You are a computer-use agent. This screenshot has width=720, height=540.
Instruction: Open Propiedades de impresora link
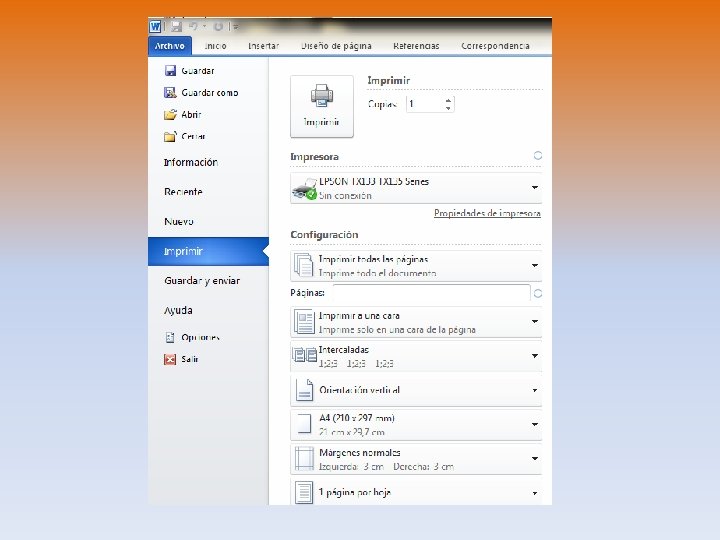[x=487, y=213]
